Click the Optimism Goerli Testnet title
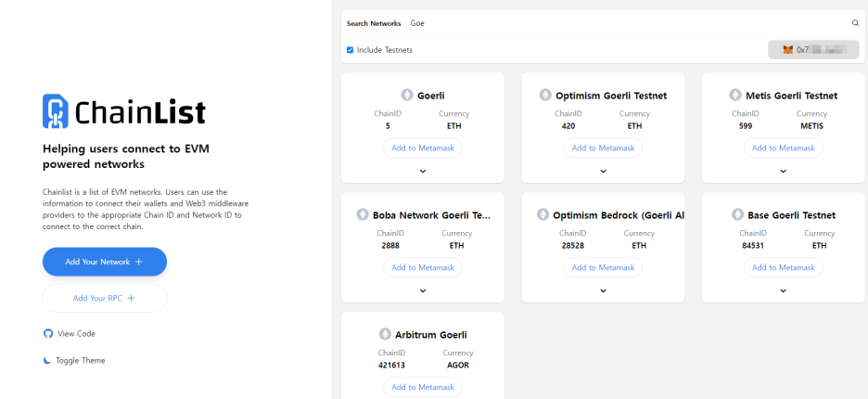 pyautogui.click(x=611, y=96)
